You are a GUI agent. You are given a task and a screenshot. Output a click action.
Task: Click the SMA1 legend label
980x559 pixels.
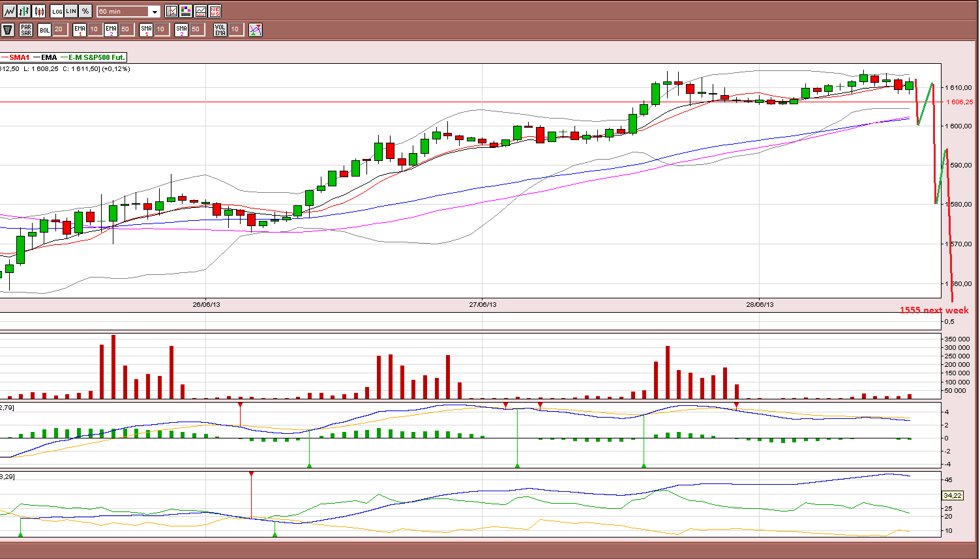pos(20,57)
